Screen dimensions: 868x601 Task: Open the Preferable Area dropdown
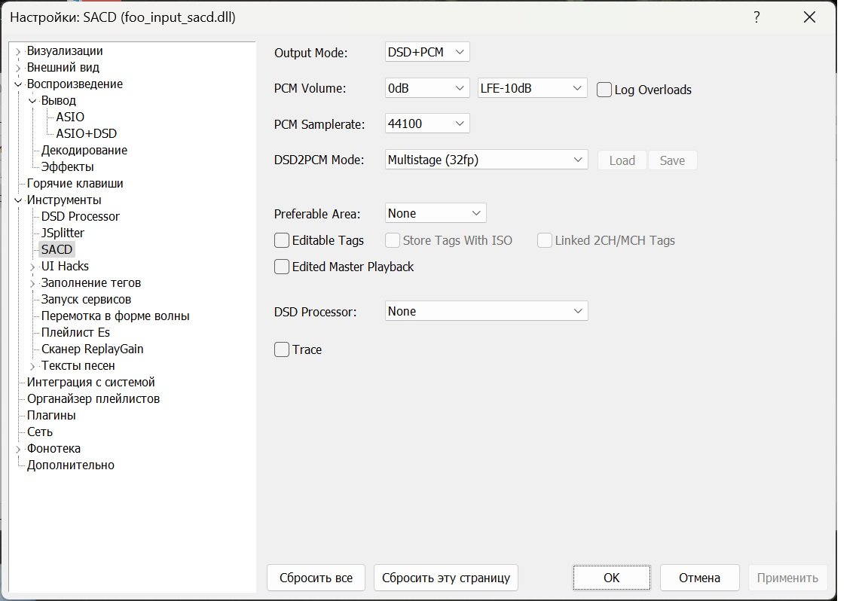436,213
